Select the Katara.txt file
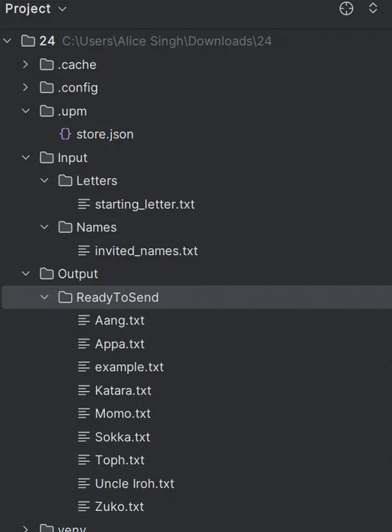This screenshot has width=392, height=532. [x=123, y=390]
